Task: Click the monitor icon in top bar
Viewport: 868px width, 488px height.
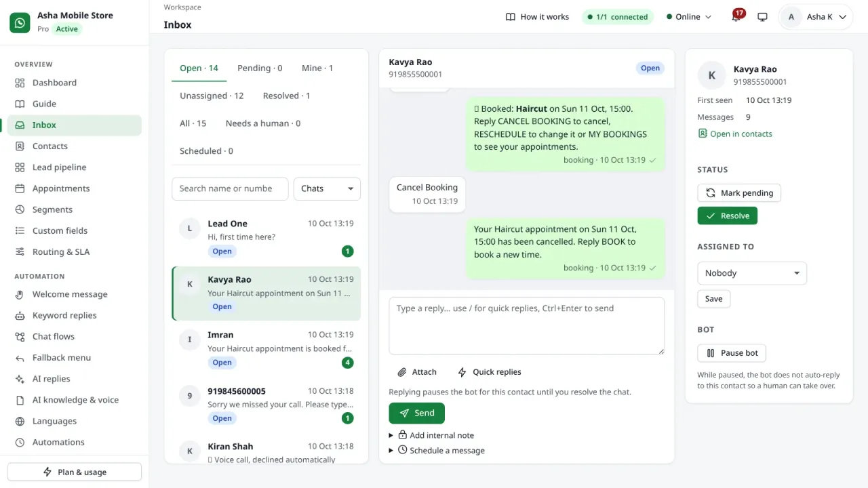Action: 762,17
